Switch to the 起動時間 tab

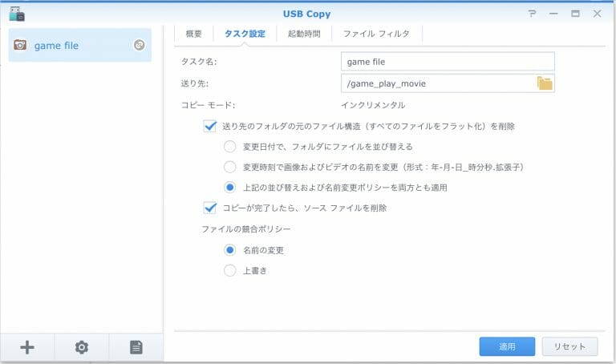point(304,34)
